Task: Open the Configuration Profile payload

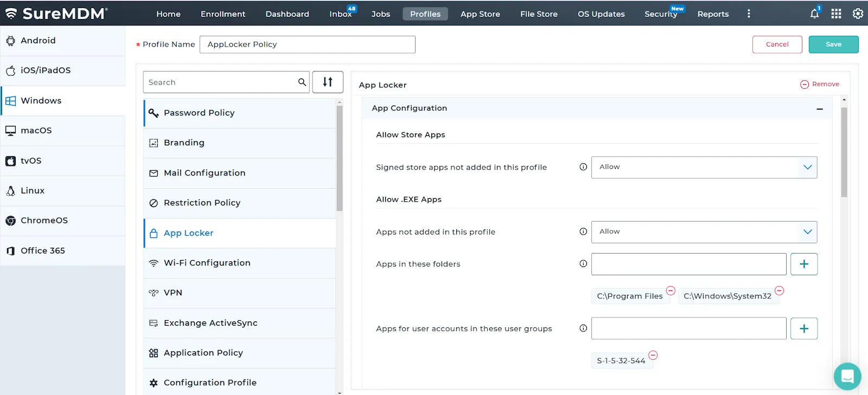Action: pos(240,383)
